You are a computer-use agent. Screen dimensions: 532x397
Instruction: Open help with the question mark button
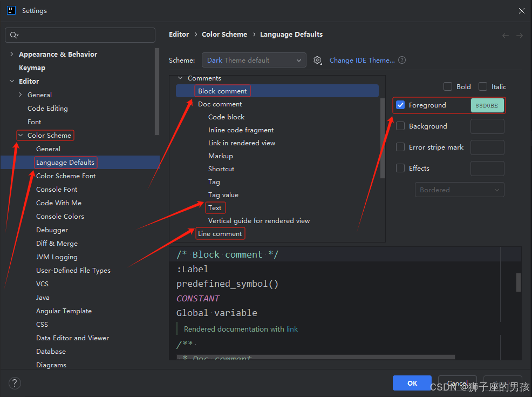point(15,383)
